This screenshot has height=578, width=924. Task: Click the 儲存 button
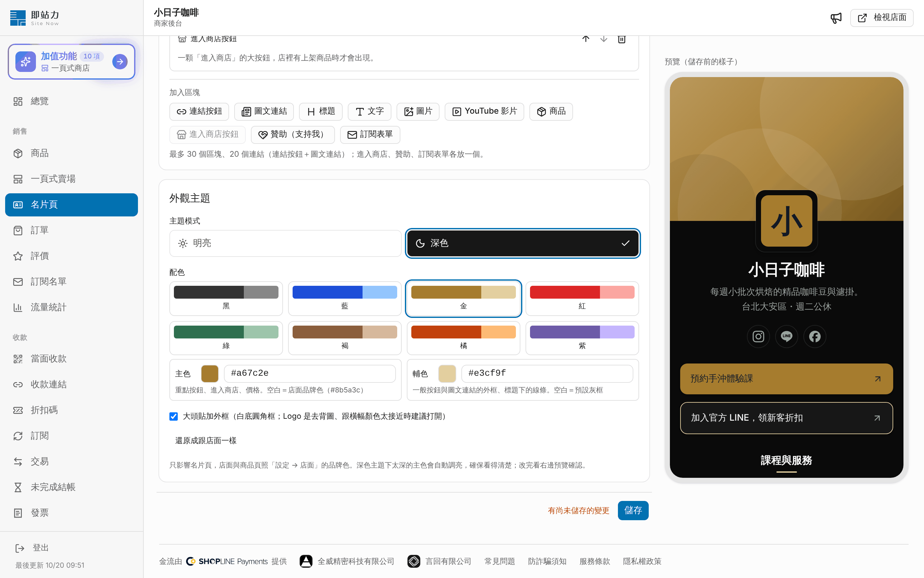[x=633, y=510]
